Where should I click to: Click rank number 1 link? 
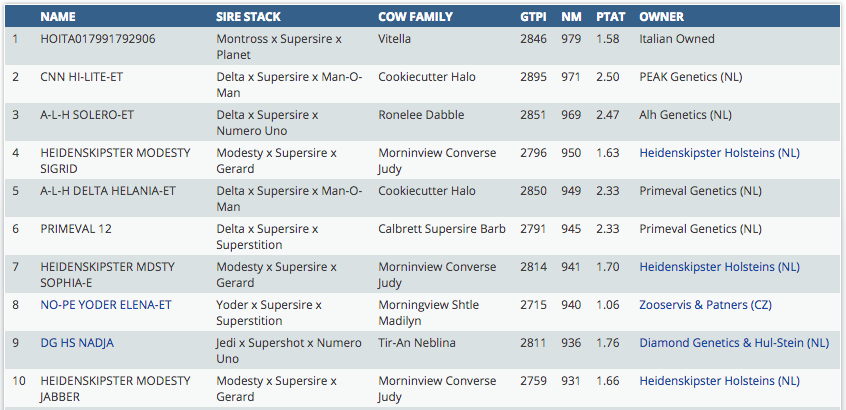(15, 39)
